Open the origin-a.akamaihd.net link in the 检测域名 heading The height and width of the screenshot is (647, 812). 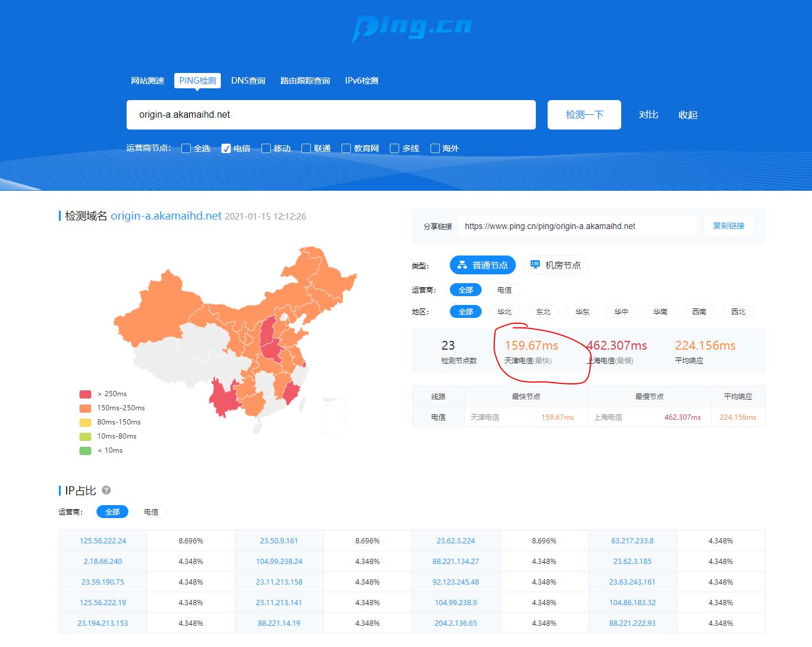[x=166, y=216]
